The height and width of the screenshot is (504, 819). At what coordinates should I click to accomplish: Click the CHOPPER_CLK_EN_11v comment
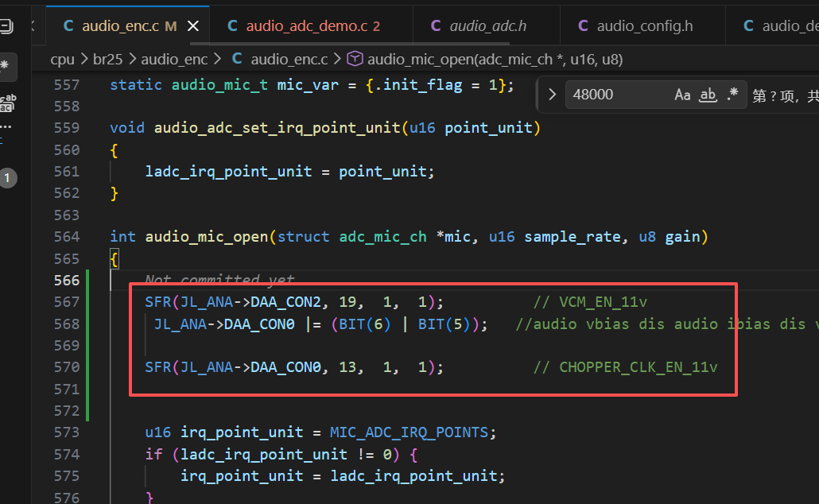[625, 367]
